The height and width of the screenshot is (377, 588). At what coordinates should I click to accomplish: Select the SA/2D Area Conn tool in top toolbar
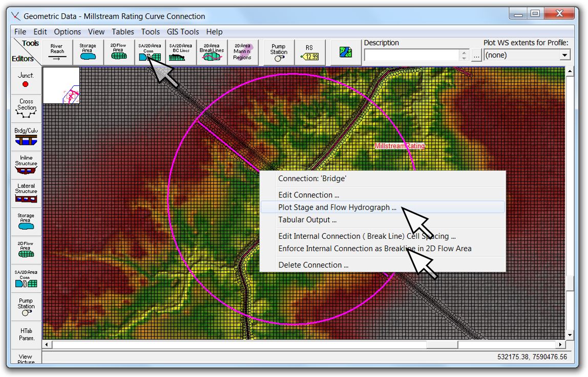pos(150,52)
